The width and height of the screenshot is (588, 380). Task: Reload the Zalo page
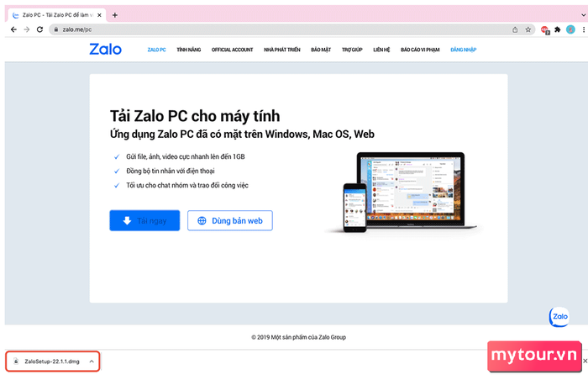39,29
